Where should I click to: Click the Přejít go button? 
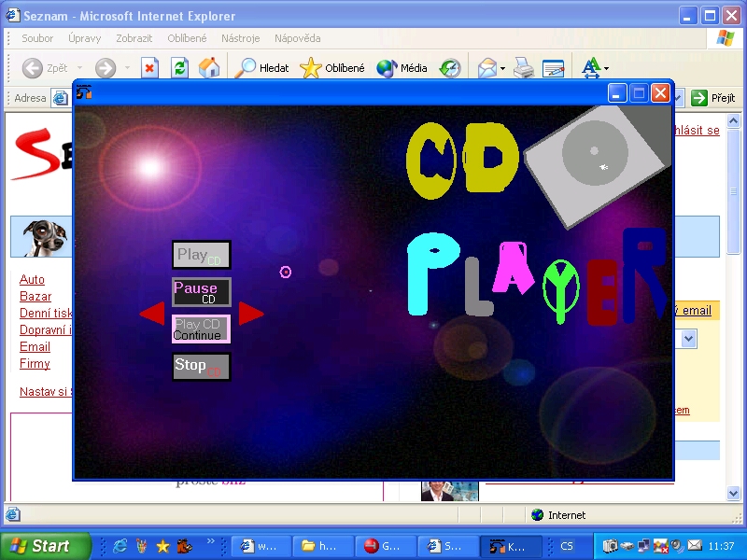pyautogui.click(x=713, y=98)
